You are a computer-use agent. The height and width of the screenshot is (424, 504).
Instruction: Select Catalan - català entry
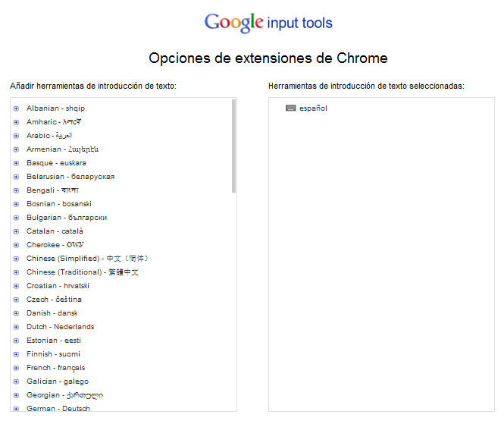coord(55,231)
